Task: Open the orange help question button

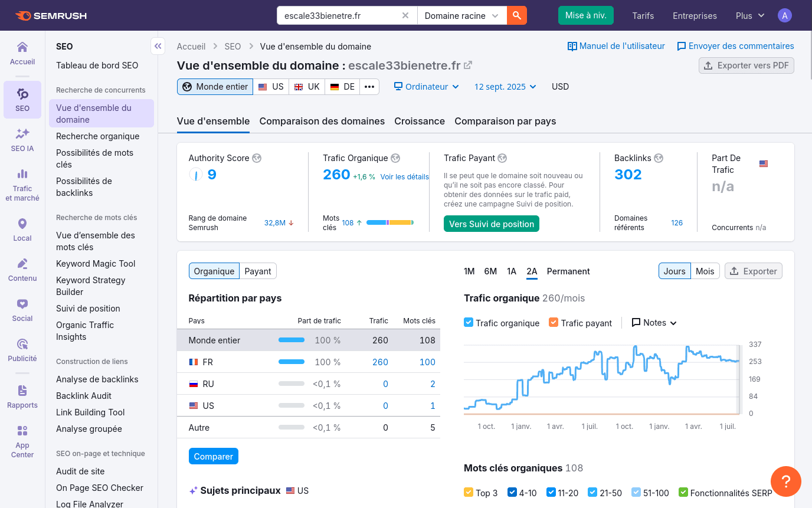Action: click(785, 481)
